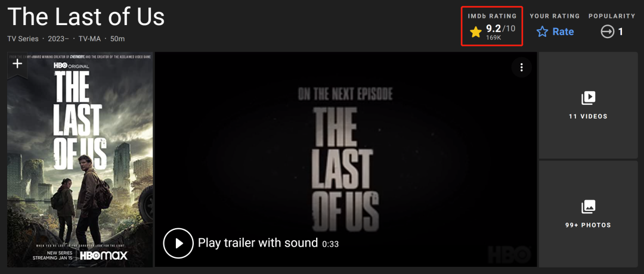Click the circular play trailer button
This screenshot has height=274, width=644.
click(178, 243)
